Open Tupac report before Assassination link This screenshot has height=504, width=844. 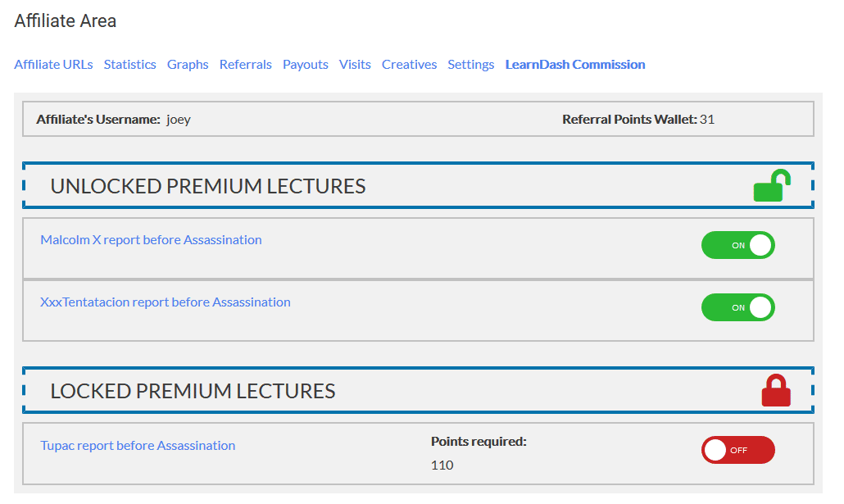[138, 445]
